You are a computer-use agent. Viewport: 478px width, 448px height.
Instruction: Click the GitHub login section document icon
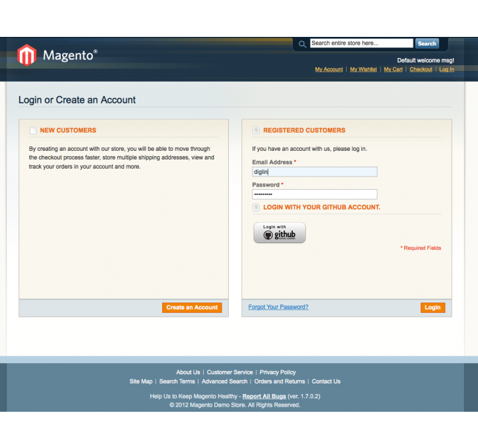click(256, 208)
